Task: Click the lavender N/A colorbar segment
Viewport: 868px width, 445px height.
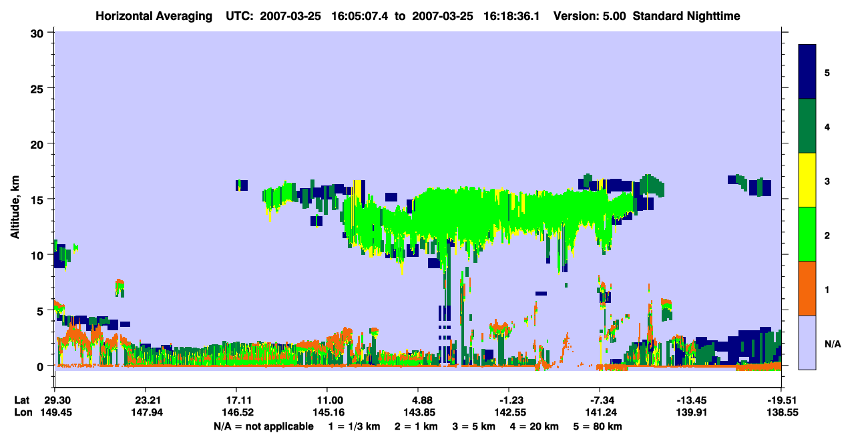Action: point(807,342)
